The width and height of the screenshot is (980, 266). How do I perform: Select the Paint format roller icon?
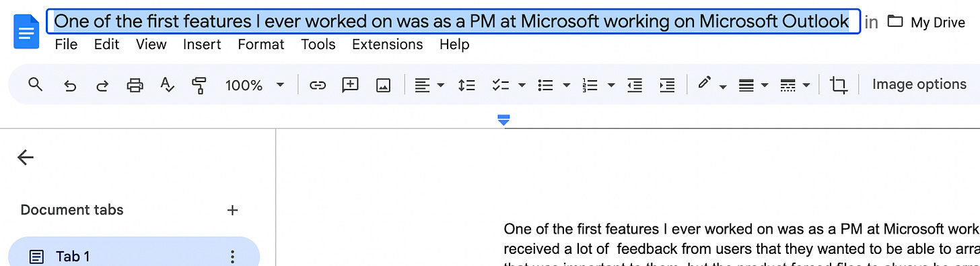tap(199, 86)
